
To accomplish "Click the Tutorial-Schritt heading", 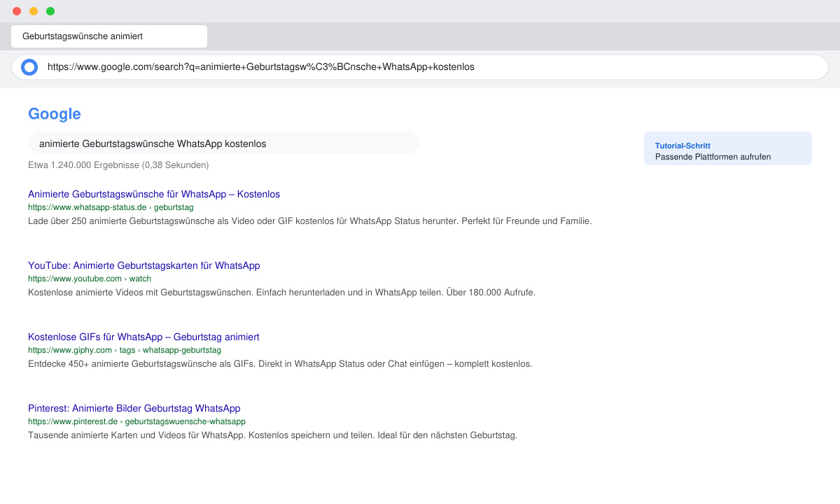I will (x=682, y=146).
